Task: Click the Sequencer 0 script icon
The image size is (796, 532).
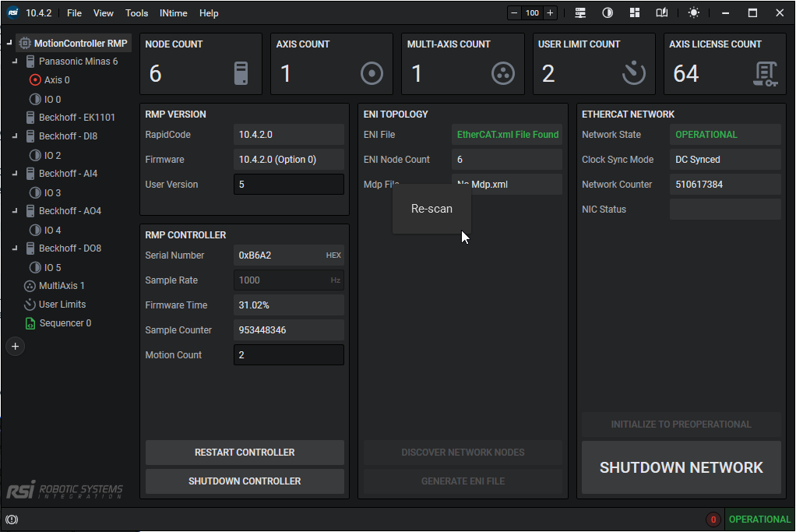Action: pos(30,323)
